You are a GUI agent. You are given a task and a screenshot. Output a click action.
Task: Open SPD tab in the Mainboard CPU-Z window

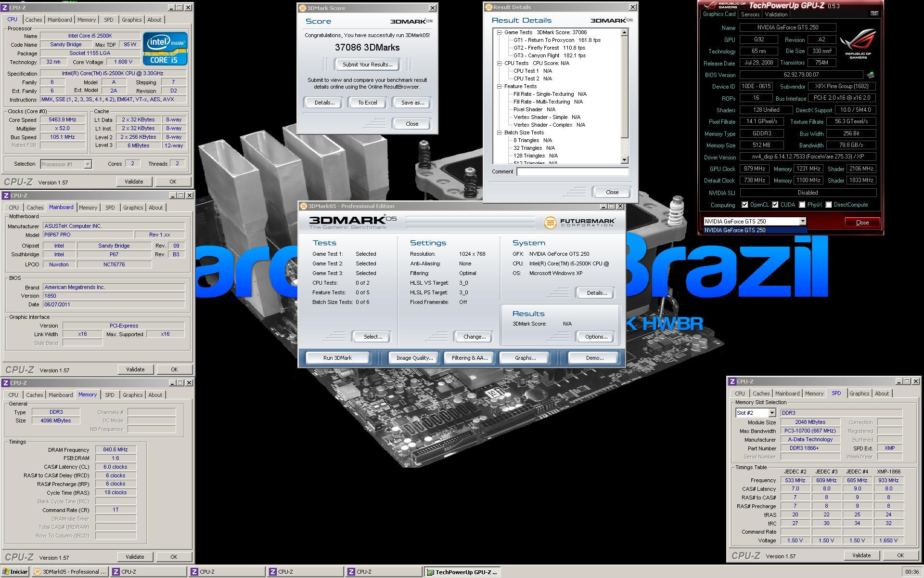[110, 208]
